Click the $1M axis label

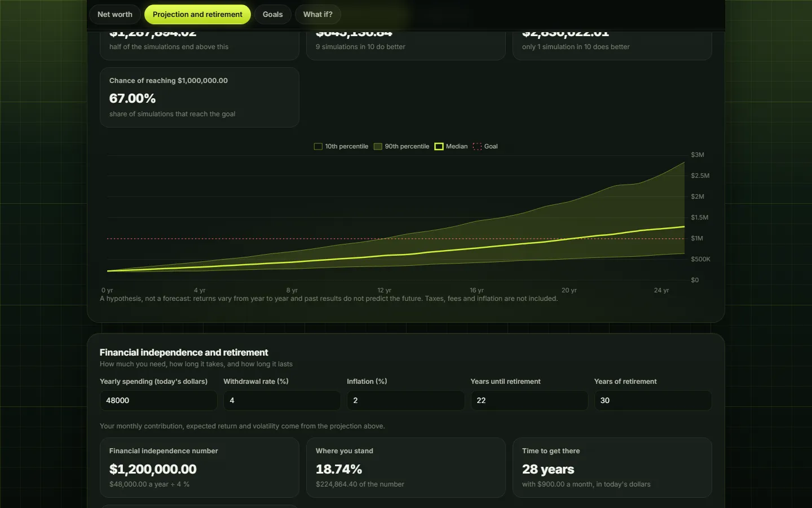(697, 238)
